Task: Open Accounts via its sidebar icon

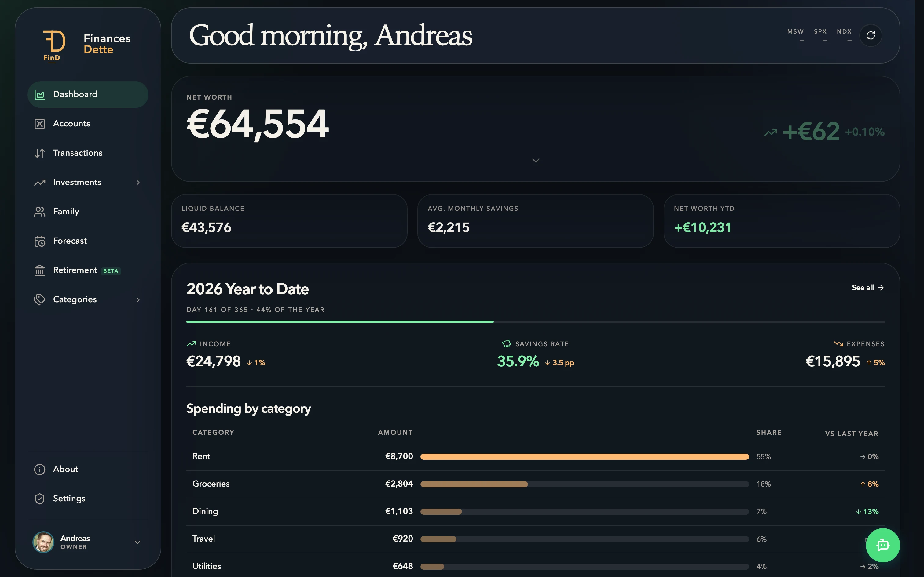Action: 40,124
